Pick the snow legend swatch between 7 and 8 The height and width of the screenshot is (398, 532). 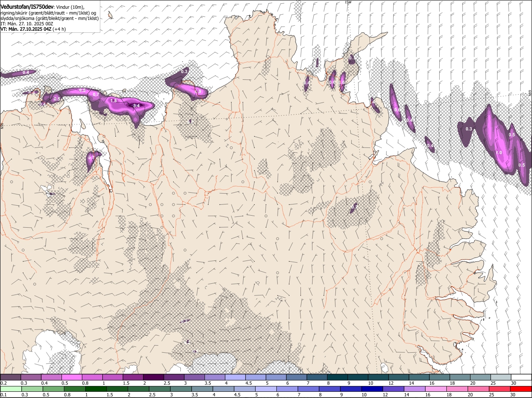[317, 377]
